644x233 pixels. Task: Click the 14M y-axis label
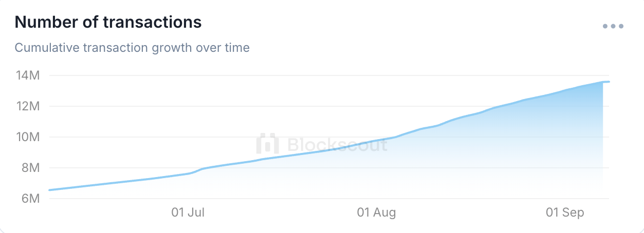pos(27,75)
